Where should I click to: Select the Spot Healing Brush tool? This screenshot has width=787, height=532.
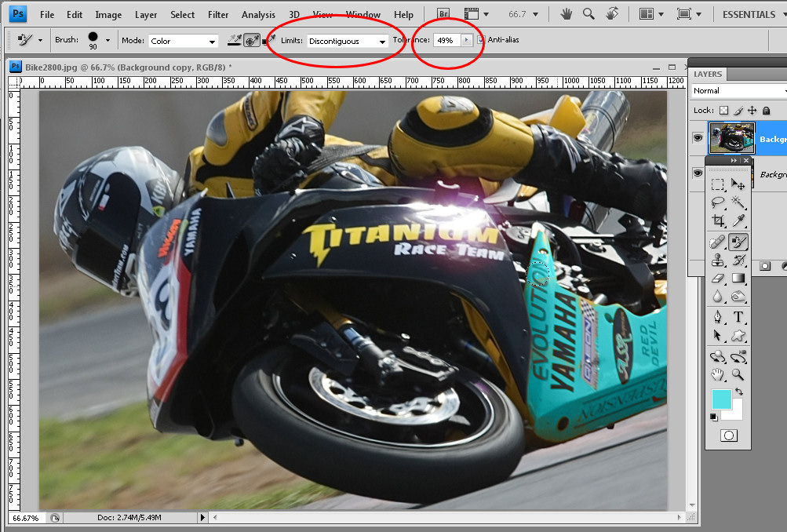pos(718,242)
